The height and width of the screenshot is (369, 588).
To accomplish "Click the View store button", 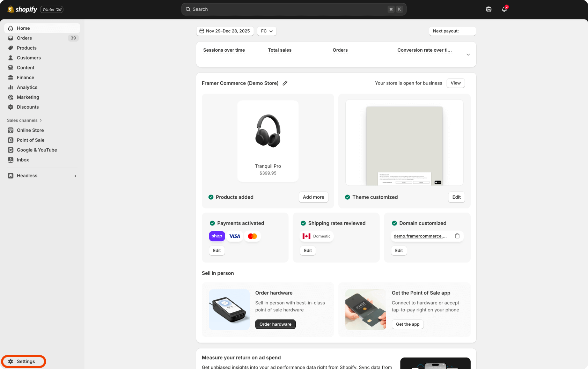I will (456, 83).
